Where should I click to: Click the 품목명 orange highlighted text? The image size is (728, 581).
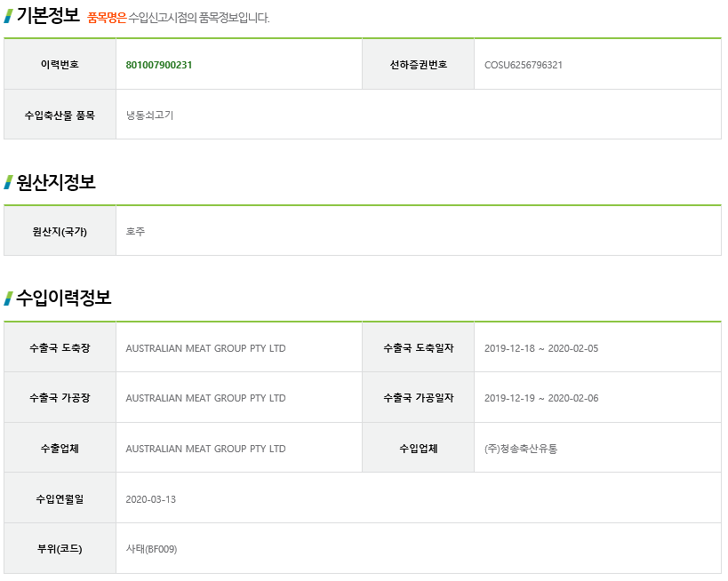point(107,18)
